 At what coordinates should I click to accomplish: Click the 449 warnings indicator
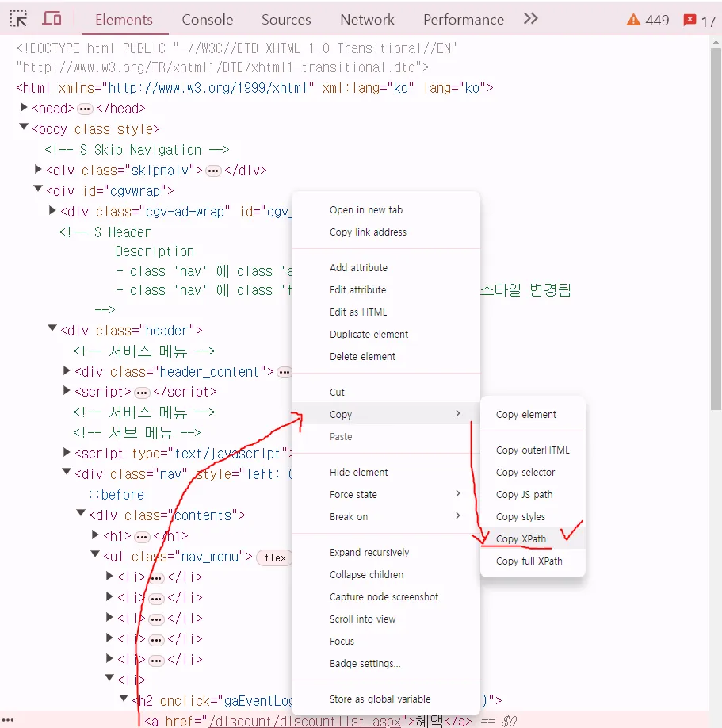click(x=648, y=20)
